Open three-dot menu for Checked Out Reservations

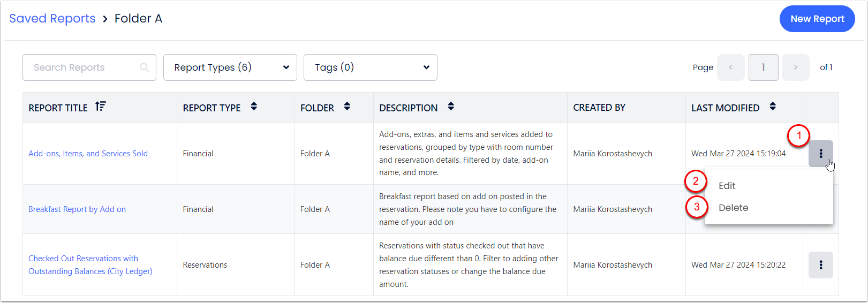(820, 265)
